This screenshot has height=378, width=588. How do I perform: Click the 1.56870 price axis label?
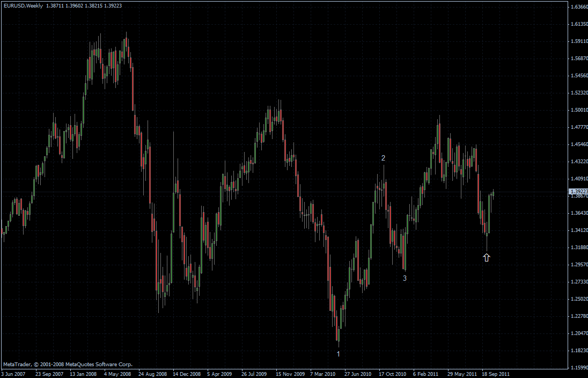coord(579,59)
